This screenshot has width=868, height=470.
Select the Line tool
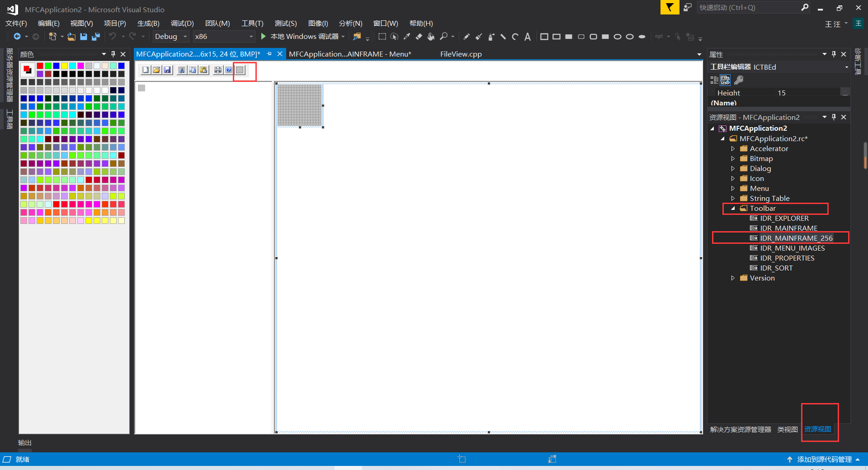(x=503, y=37)
